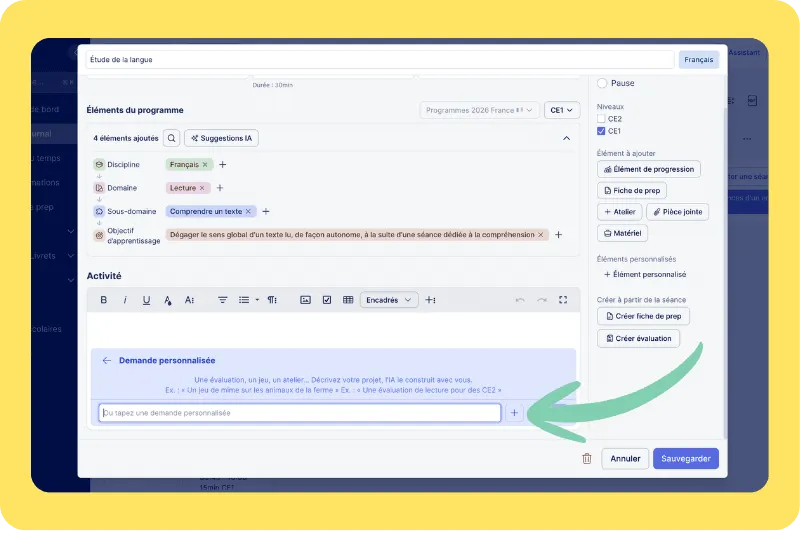Focus the custom request input field
This screenshot has width=800, height=560.
point(299,413)
